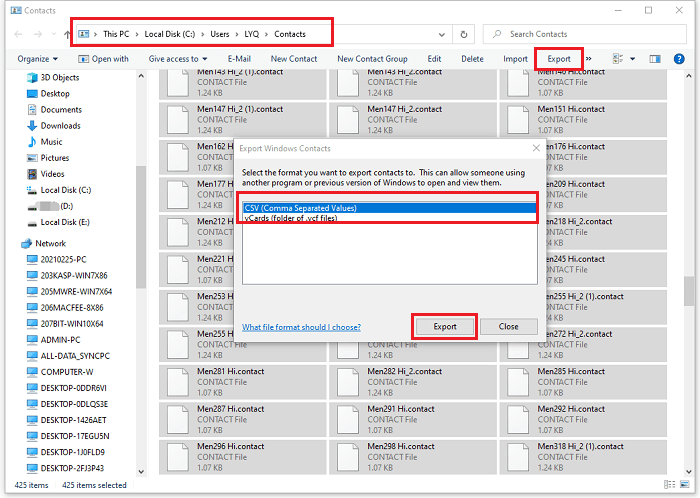Click the Network icon in the sidebar
Viewport: 700px width, 498px height.
click(27, 243)
